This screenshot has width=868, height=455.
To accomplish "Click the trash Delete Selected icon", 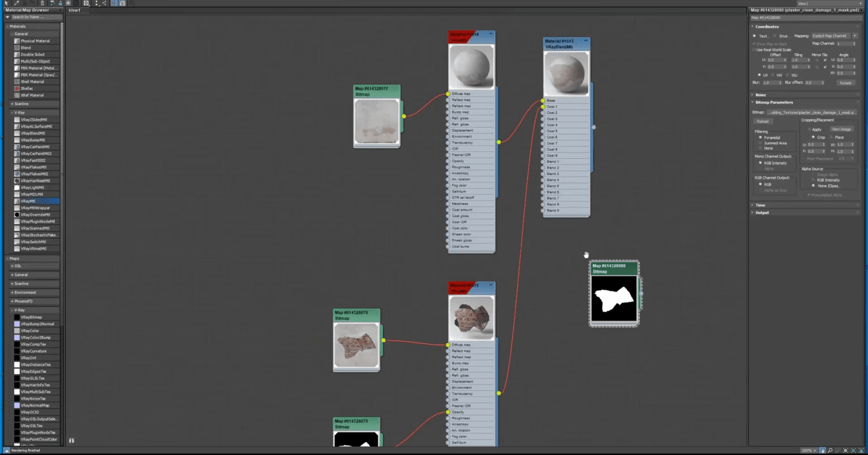I will (42, 3).
